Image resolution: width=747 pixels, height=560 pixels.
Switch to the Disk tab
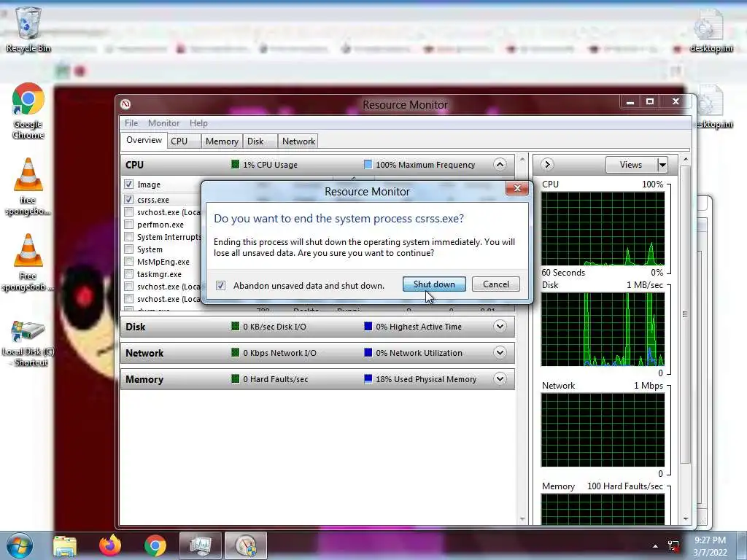[260, 141]
